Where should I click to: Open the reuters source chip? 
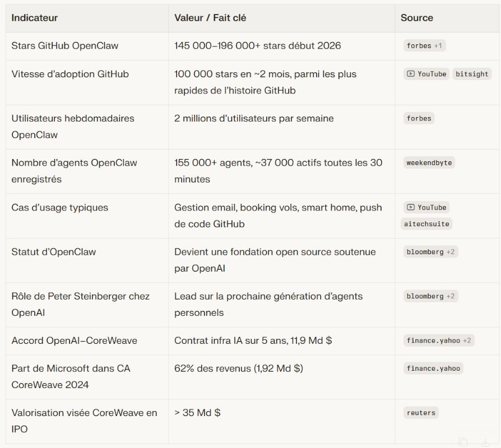(421, 413)
